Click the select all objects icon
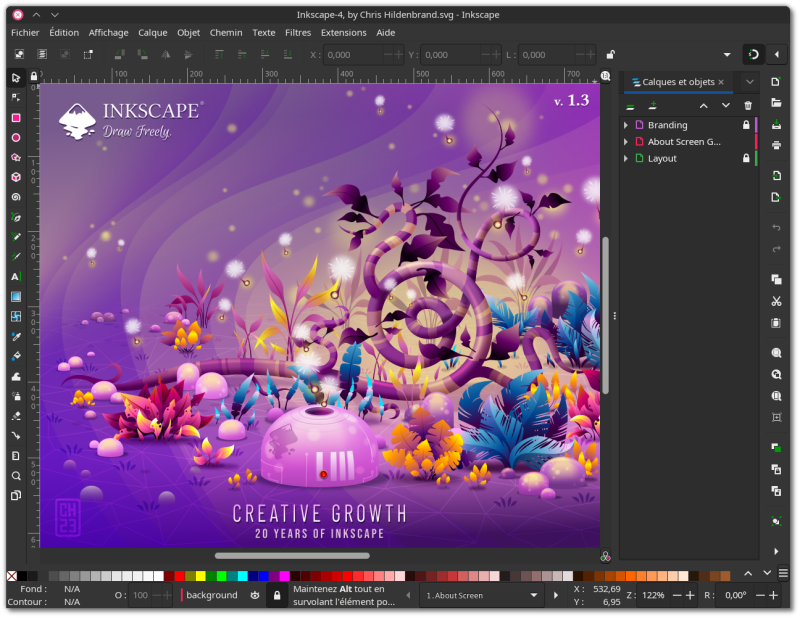Screen dimensions: 800x618 (19, 55)
